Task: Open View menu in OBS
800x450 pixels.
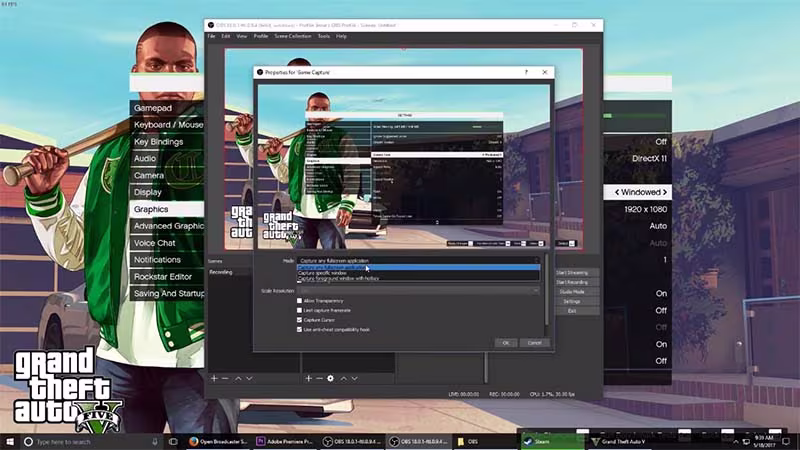Action: (x=242, y=36)
